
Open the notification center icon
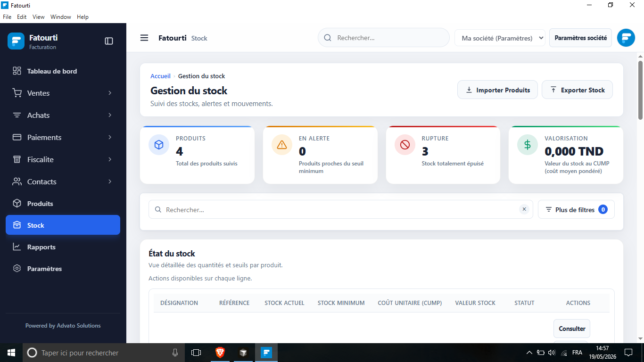(x=628, y=352)
